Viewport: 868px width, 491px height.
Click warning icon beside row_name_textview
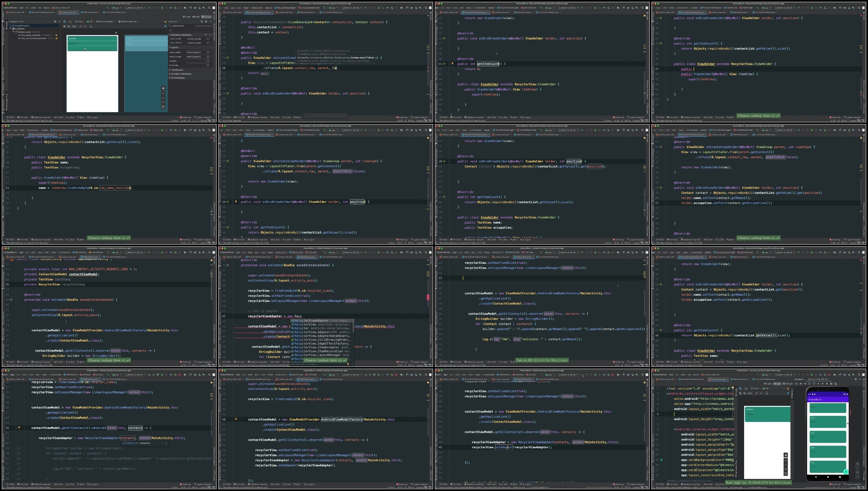(56, 35)
